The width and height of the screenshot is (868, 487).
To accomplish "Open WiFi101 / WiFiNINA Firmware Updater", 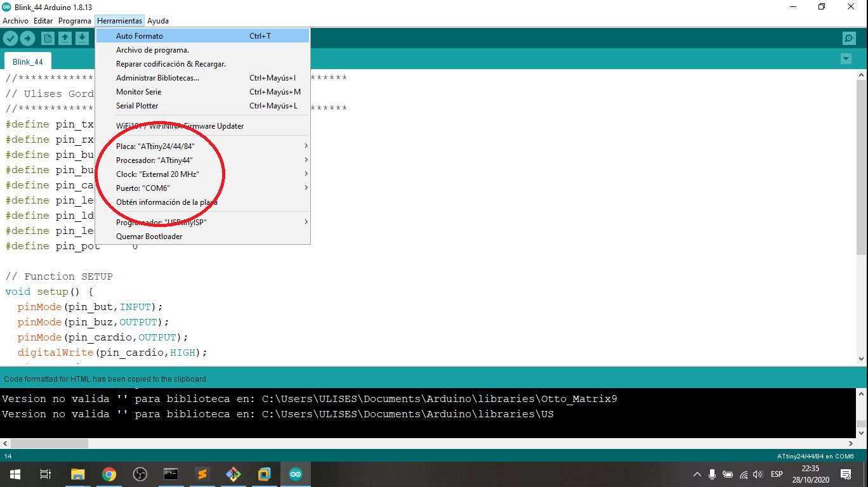I will click(203, 126).
